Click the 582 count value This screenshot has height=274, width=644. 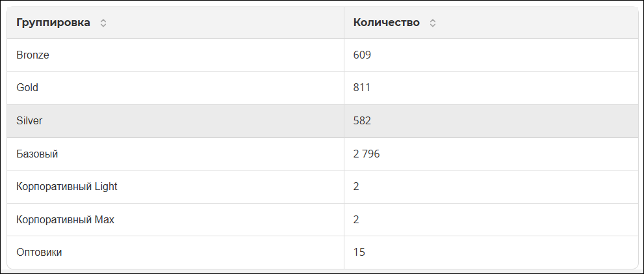click(362, 121)
